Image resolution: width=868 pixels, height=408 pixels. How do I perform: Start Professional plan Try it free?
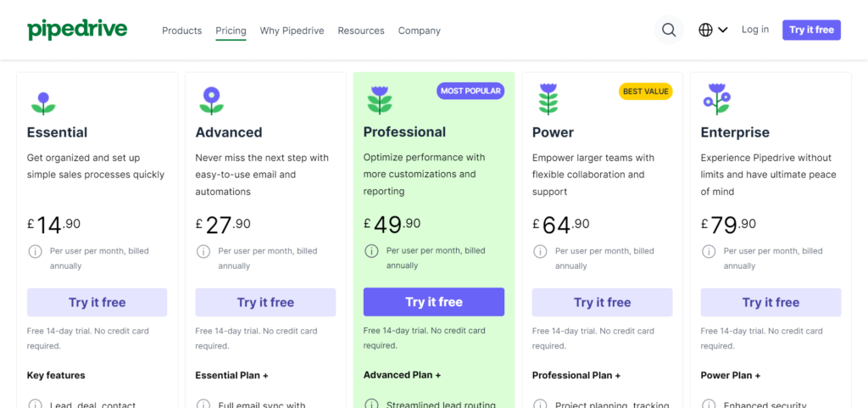pos(434,302)
